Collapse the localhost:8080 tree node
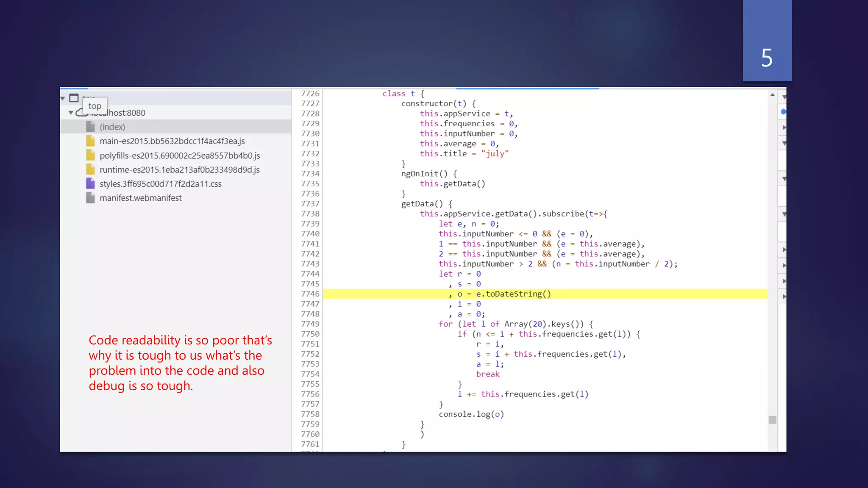Viewport: 868px width, 488px height. 71,113
